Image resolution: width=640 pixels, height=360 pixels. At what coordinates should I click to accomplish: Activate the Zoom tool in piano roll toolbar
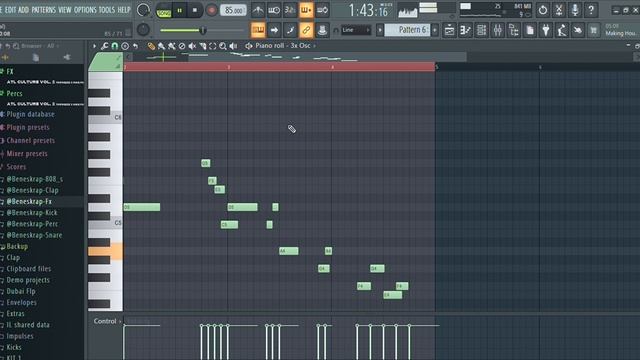[223, 46]
